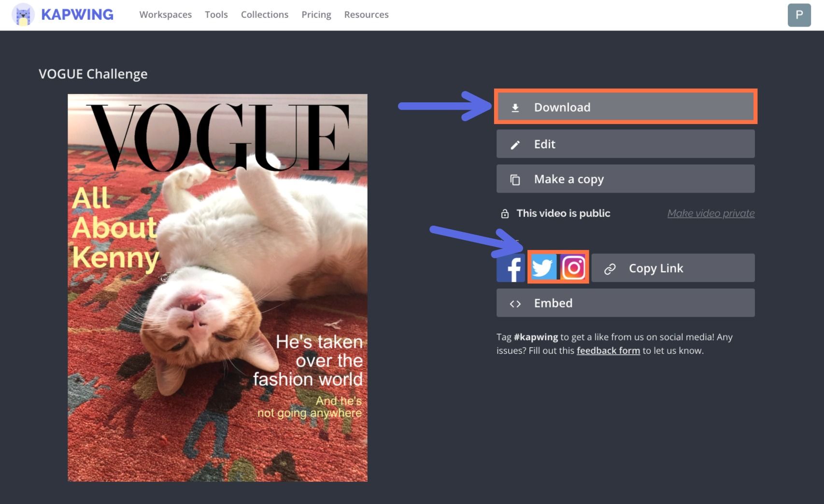Viewport: 824px width, 504px height.
Task: Go to Collections in navigation
Action: [x=265, y=14]
